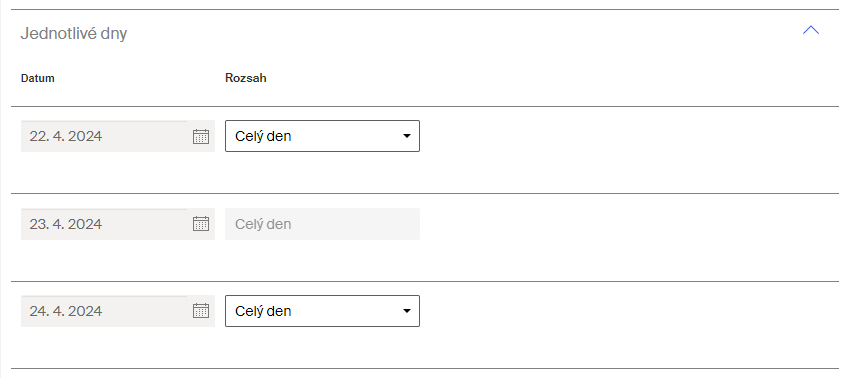The width and height of the screenshot is (845, 378).
Task: Click the Datum column header
Action: 38,78
